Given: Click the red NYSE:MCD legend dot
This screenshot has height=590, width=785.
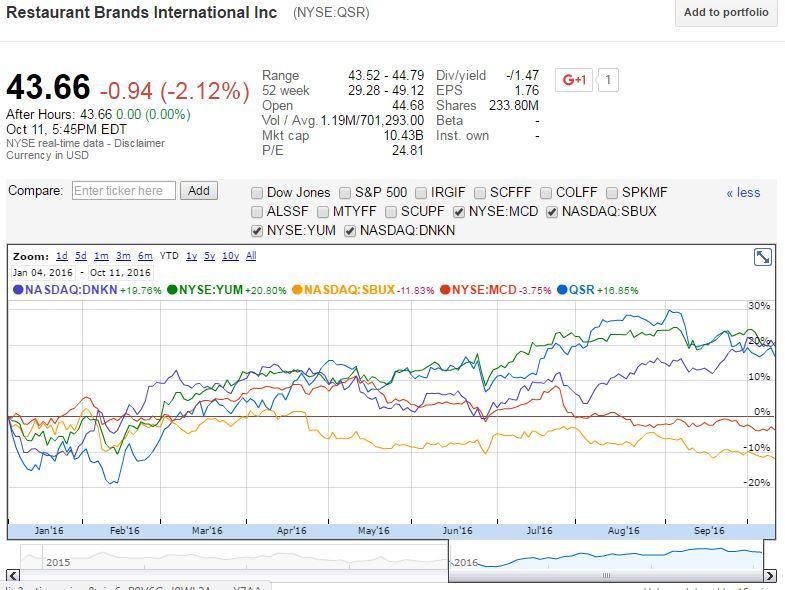Looking at the screenshot, I should 445,289.
